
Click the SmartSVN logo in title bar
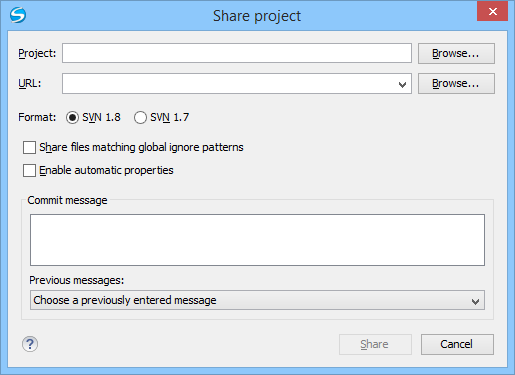click(x=18, y=15)
